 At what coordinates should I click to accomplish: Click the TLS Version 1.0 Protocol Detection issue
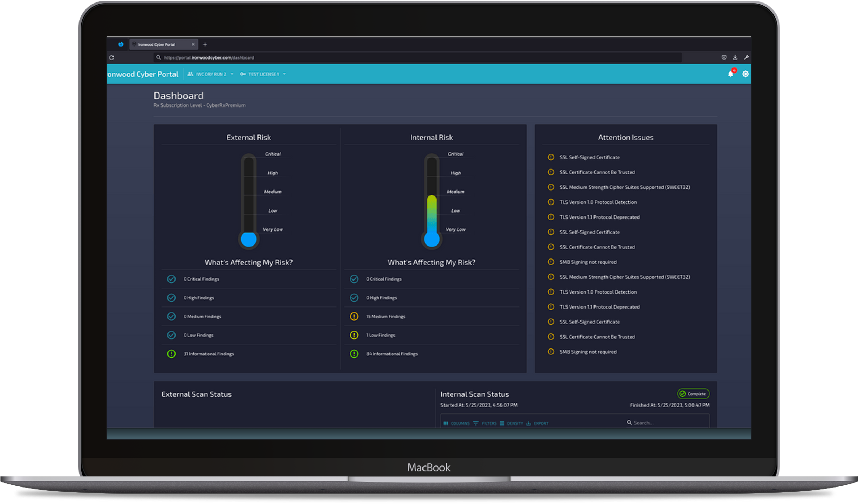tap(598, 202)
